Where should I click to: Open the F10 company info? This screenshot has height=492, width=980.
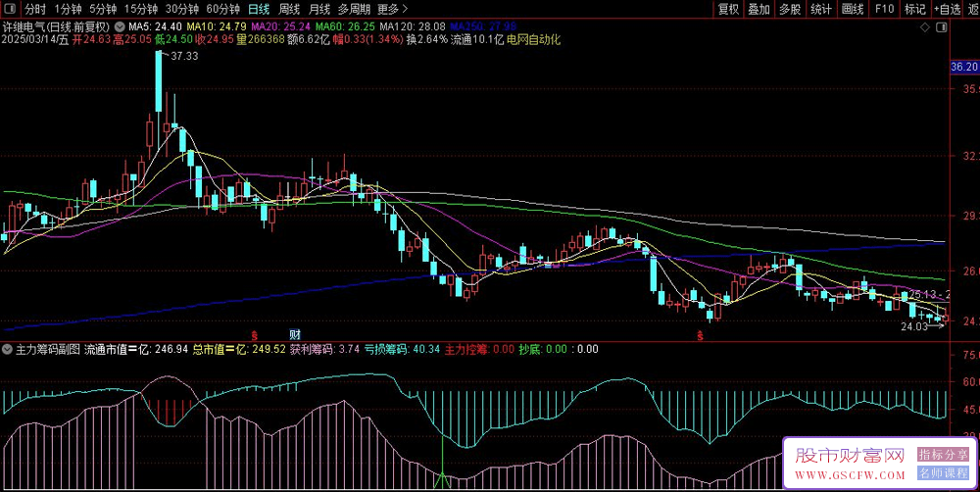pyautogui.click(x=884, y=10)
